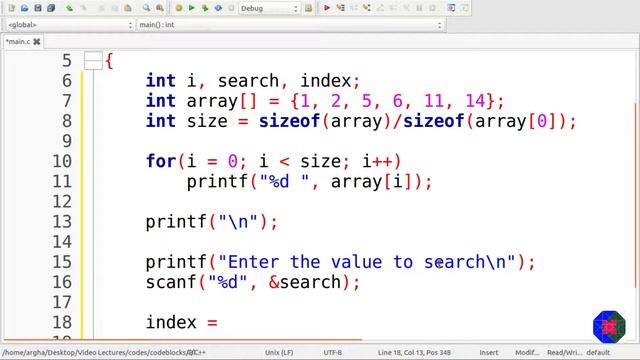The height and width of the screenshot is (360, 640).
Task: Paste from clipboard using toolbar icon
Action: (128, 8)
